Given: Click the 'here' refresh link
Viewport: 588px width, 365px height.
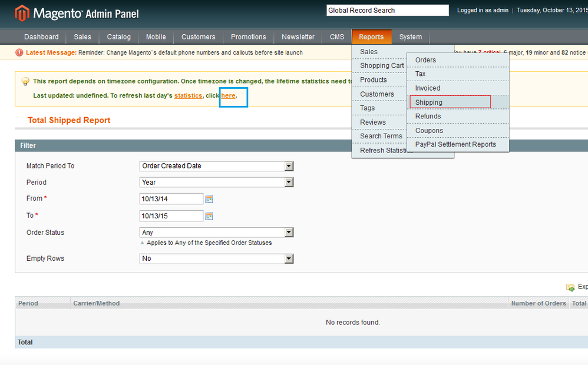Looking at the screenshot, I should click(229, 95).
